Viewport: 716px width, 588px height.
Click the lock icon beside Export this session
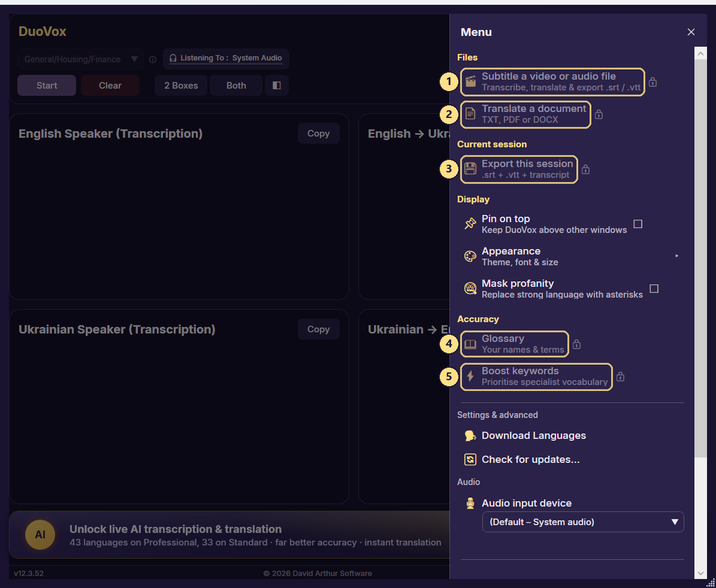[586, 169]
